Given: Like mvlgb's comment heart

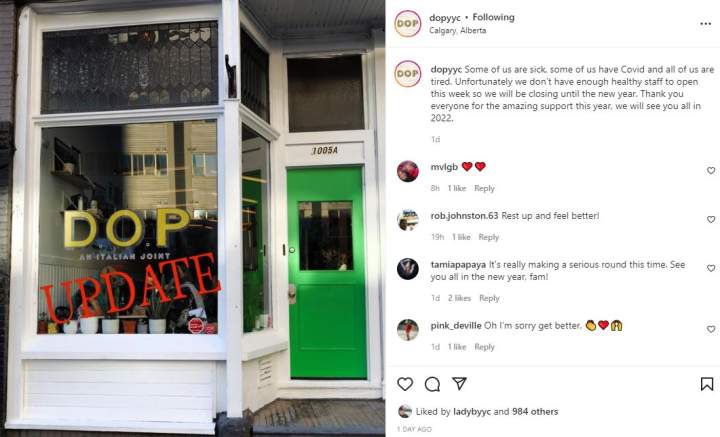Looking at the screenshot, I should pos(711,170).
